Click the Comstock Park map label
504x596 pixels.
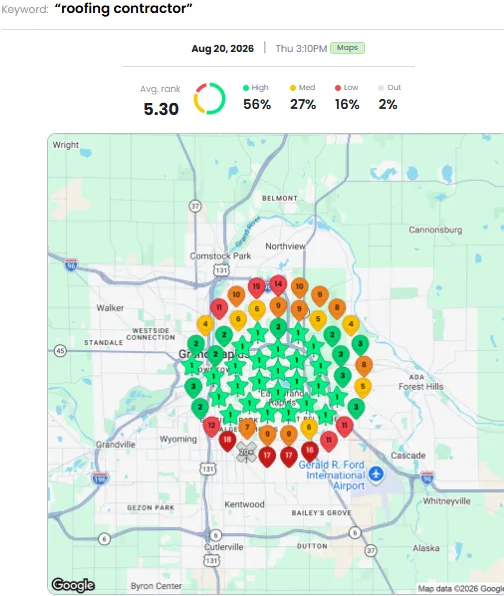[220, 256]
